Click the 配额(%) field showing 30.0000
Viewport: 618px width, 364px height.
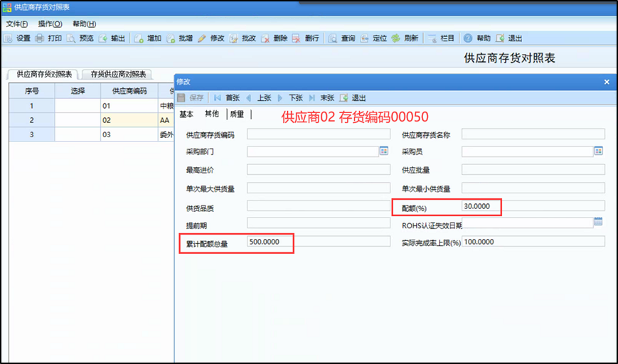tap(533, 205)
